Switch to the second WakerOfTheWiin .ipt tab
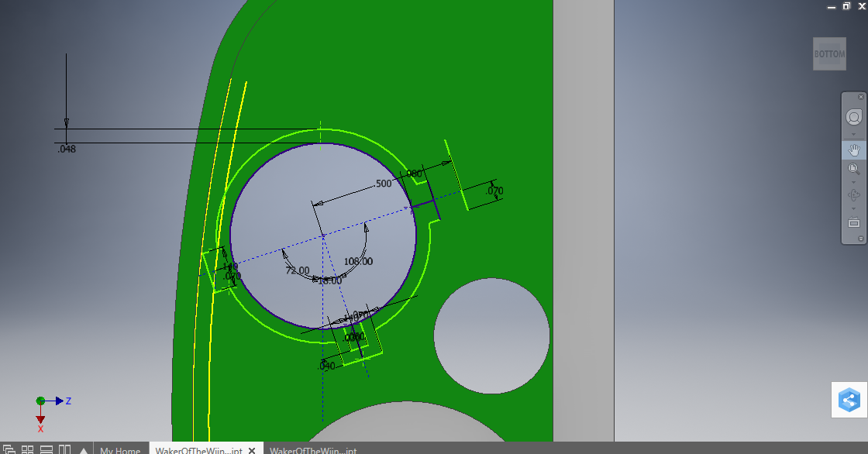This screenshot has width=868, height=454. coord(313,449)
